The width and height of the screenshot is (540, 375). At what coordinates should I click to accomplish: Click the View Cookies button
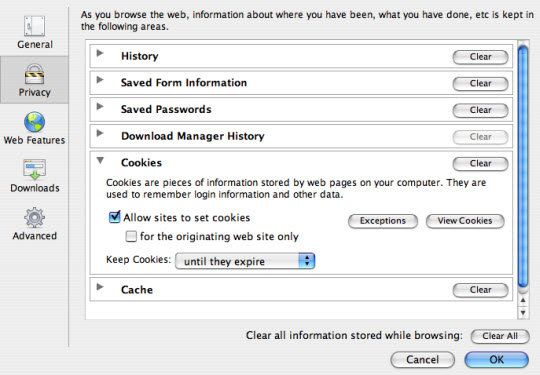click(465, 221)
